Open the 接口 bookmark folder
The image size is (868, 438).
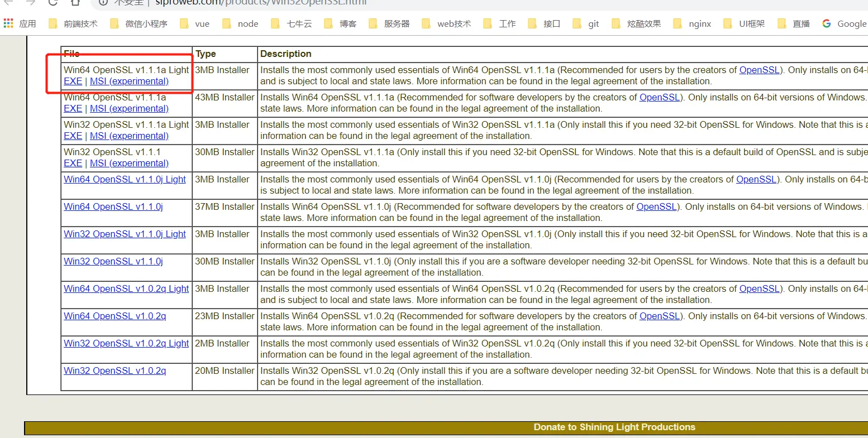[x=544, y=23]
